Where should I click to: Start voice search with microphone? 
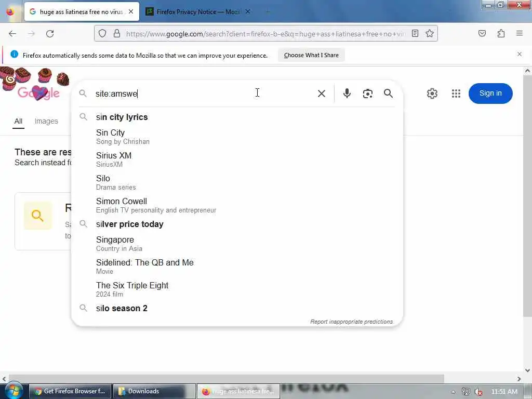pos(347,94)
